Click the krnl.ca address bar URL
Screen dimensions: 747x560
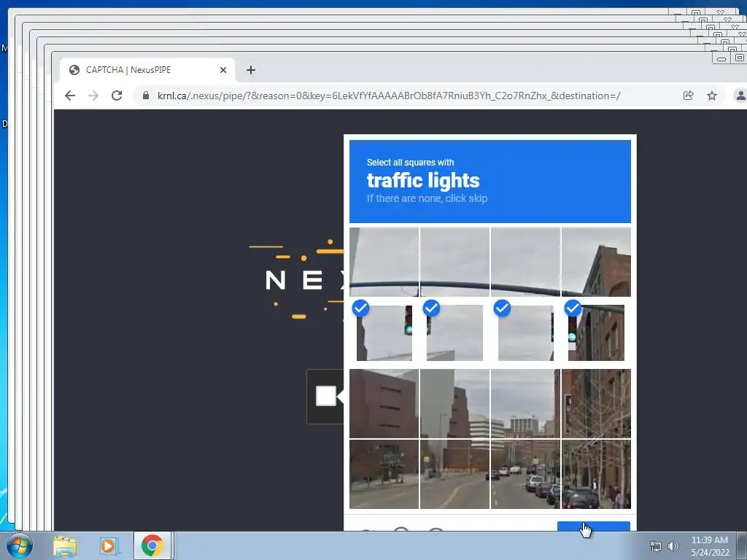[388, 96]
